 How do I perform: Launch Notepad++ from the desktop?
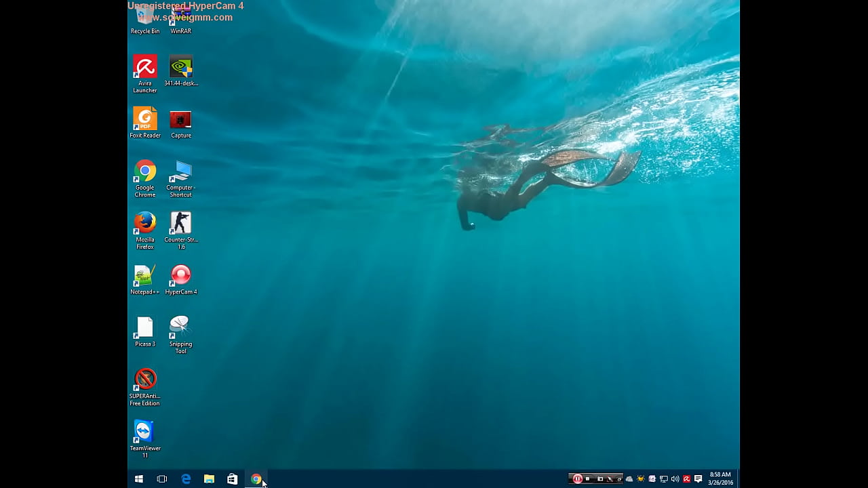pyautogui.click(x=144, y=274)
